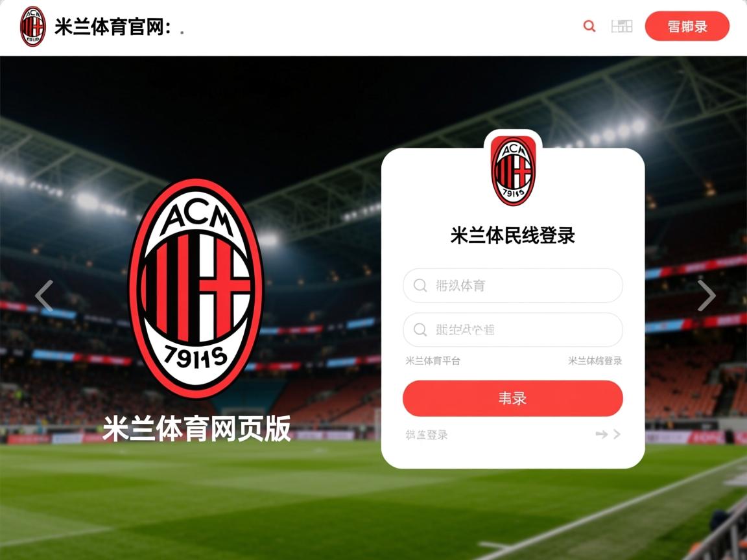This screenshot has width=747, height=560.
Task: Go to previous slide with left chevron
Action: (x=44, y=296)
